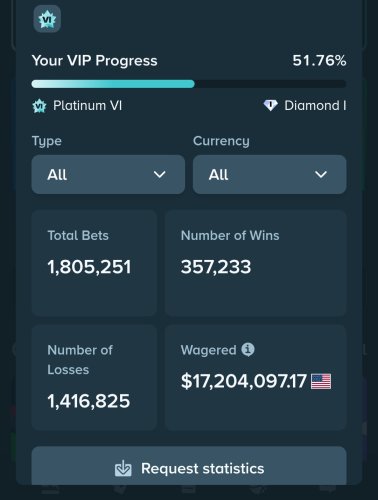Click the Number of Wins value 357,233
Image resolution: width=378 pixels, height=500 pixels.
pos(216,267)
